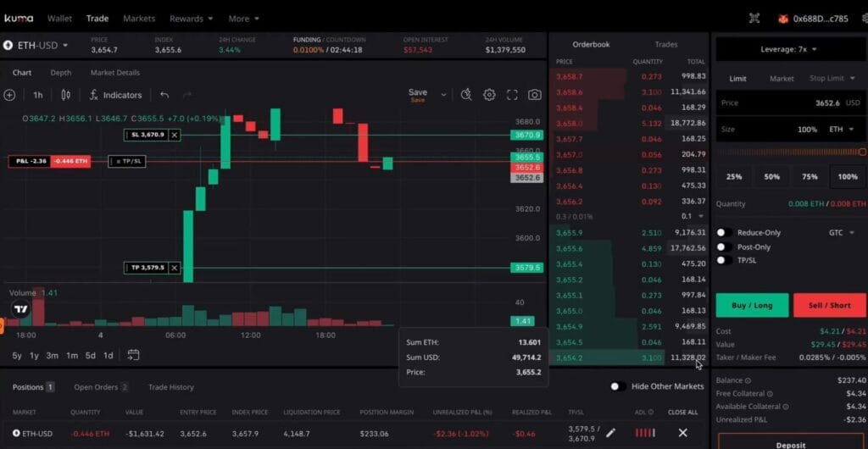Switch to the Market Details tab
868x449 pixels.
pos(115,73)
